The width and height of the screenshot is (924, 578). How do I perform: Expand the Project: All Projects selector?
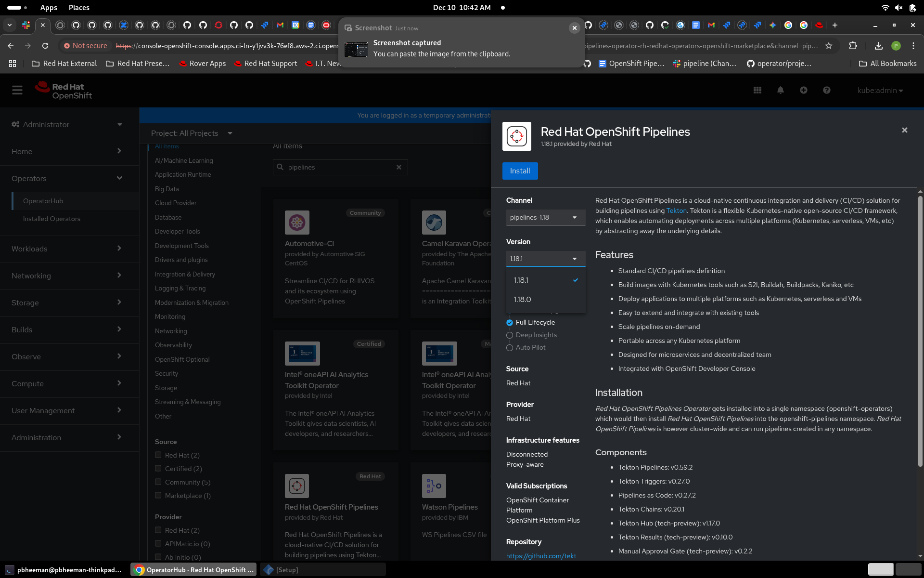coord(192,133)
